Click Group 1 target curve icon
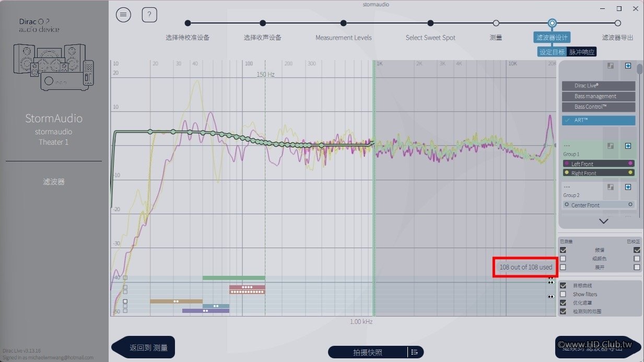This screenshot has width=644, height=362. [610, 146]
